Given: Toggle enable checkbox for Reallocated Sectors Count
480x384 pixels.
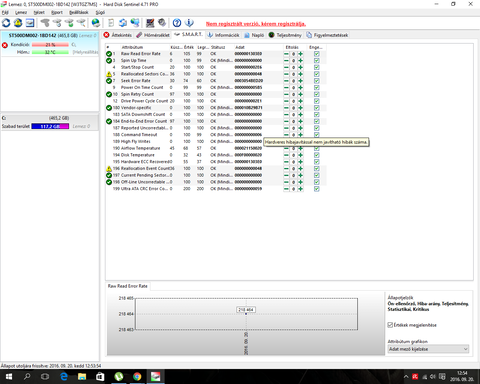Looking at the screenshot, I should point(317,74).
